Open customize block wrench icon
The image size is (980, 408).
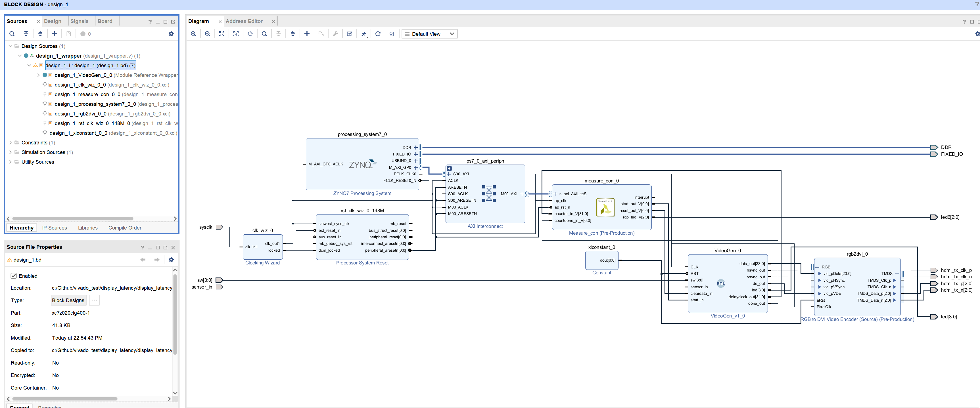click(x=335, y=34)
